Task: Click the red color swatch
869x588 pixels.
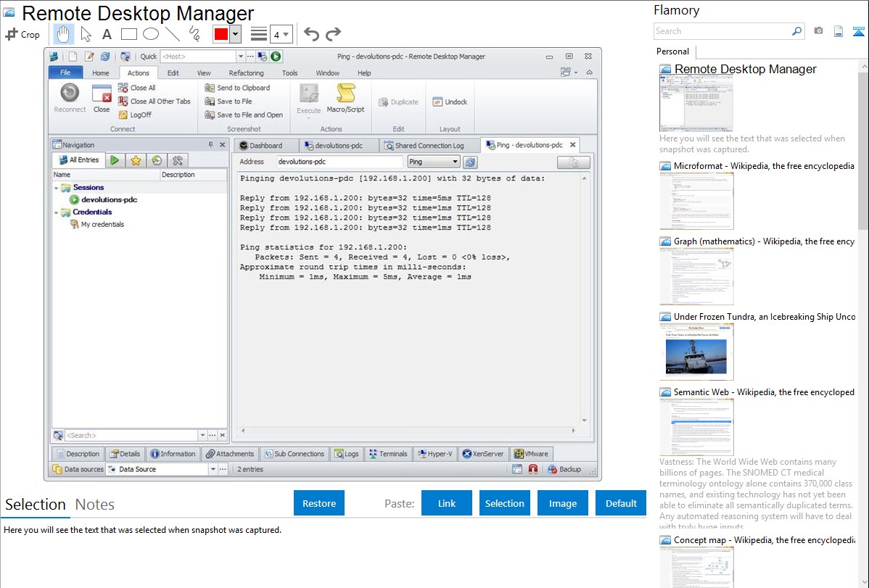Action: (221, 34)
